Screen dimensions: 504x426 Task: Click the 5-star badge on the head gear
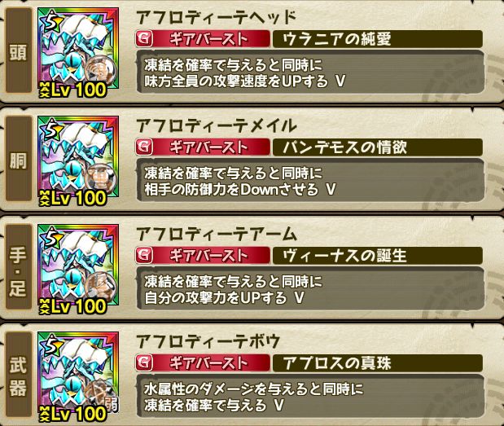(52, 22)
